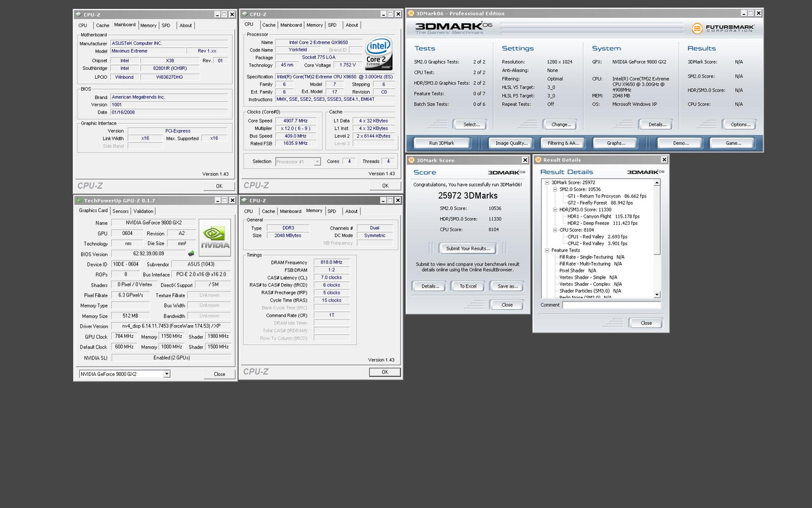Open Filtering & AA settings
The image size is (812, 508).
pos(563,143)
